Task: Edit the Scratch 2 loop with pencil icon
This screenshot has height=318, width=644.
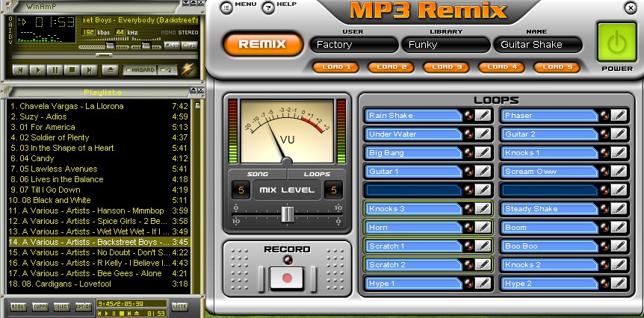Action: 483,265
